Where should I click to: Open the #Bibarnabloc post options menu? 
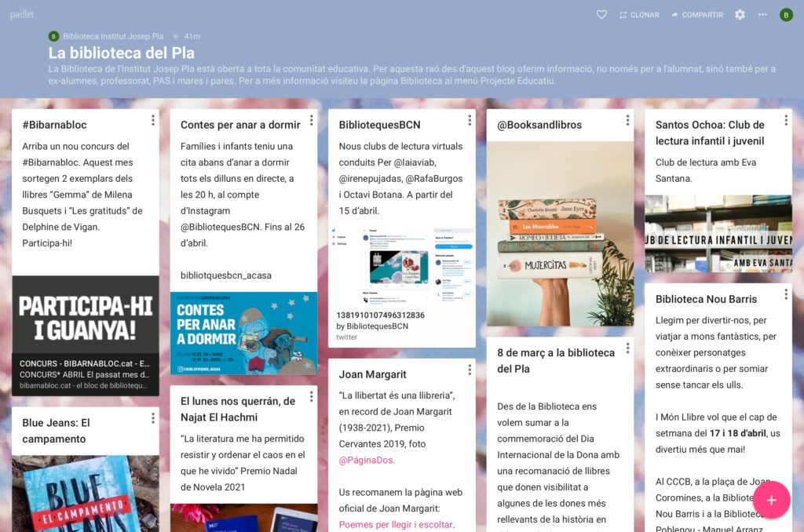click(x=152, y=120)
